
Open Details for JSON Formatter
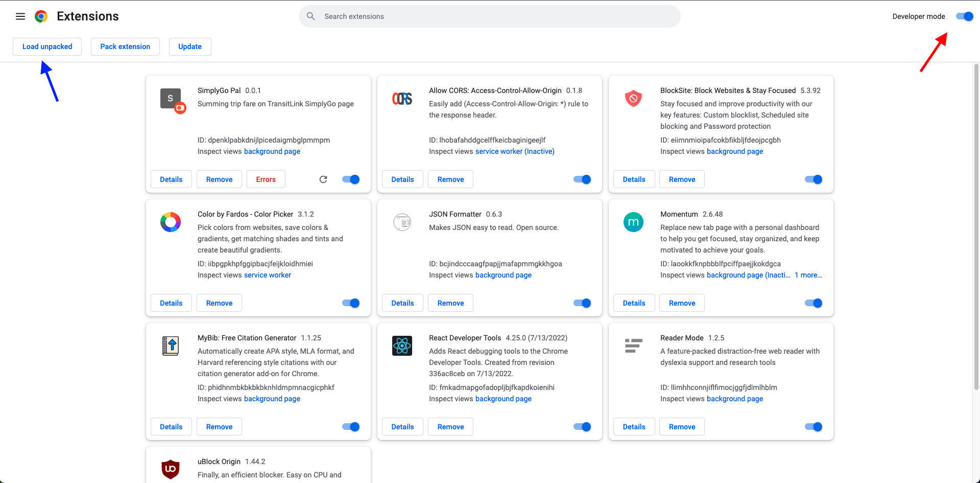point(402,303)
